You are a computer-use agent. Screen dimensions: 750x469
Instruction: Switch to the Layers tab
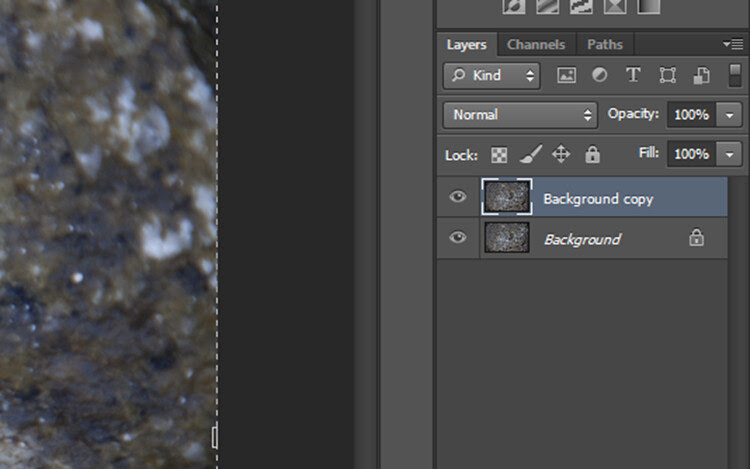click(x=467, y=44)
